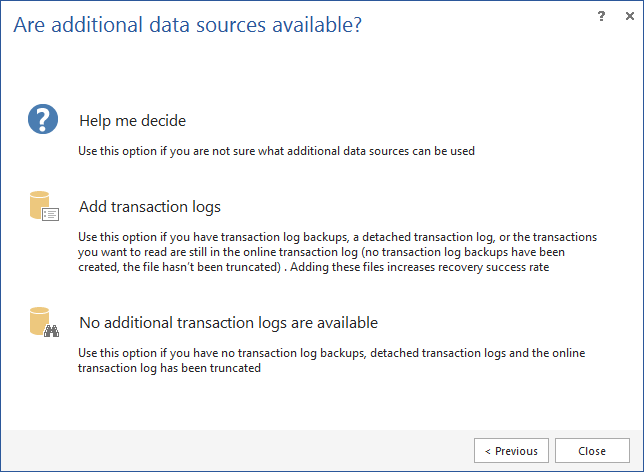The height and width of the screenshot is (472, 644).
Task: Select the binoculars overlay on the database icon
Action: [x=51, y=331]
